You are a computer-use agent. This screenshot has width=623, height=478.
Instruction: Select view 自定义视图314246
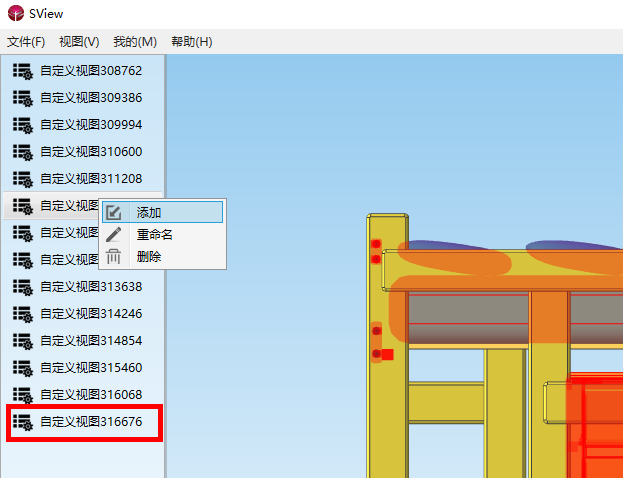click(83, 314)
